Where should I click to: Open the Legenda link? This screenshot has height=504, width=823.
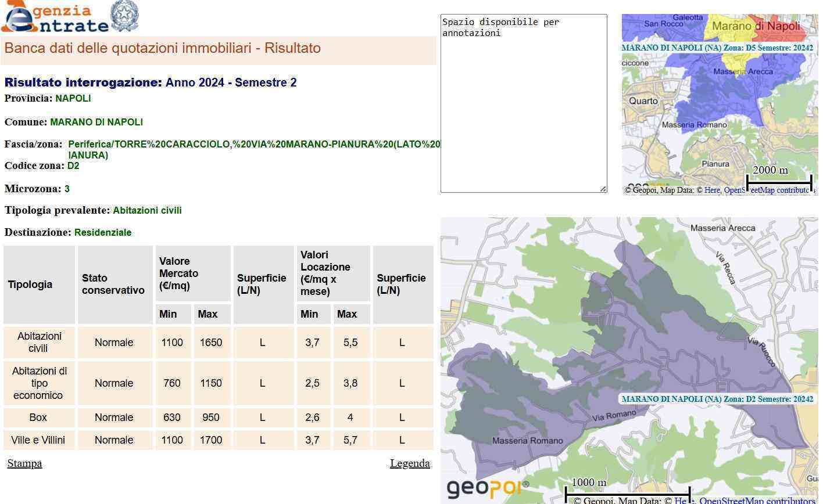click(x=410, y=463)
